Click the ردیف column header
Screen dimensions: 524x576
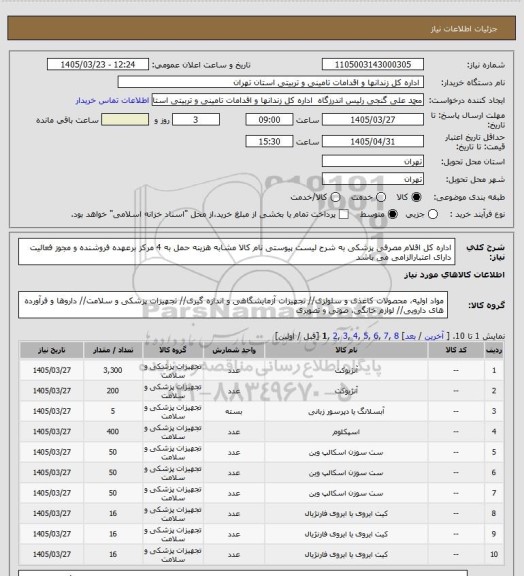coord(494,350)
